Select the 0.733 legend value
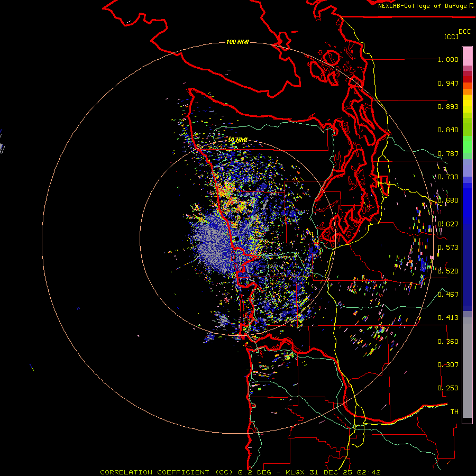This screenshot has height=476, width=476. (x=448, y=177)
